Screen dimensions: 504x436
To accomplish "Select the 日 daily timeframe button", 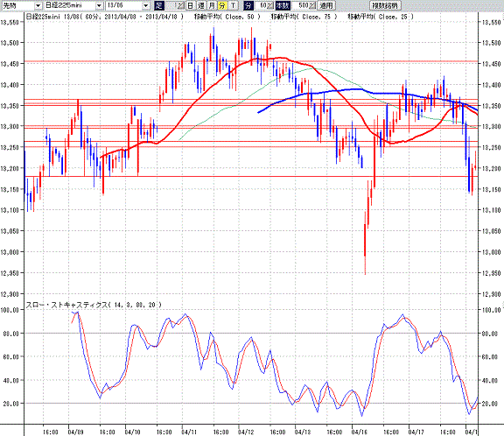I will 190,5.
